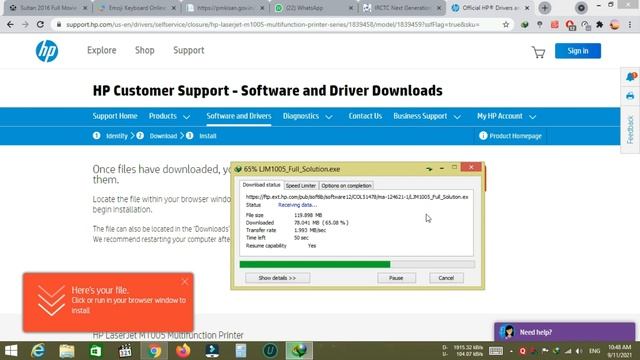Click the browser forward arrow
This screenshot has height=360, width=640.
pyautogui.click(x=25, y=24)
